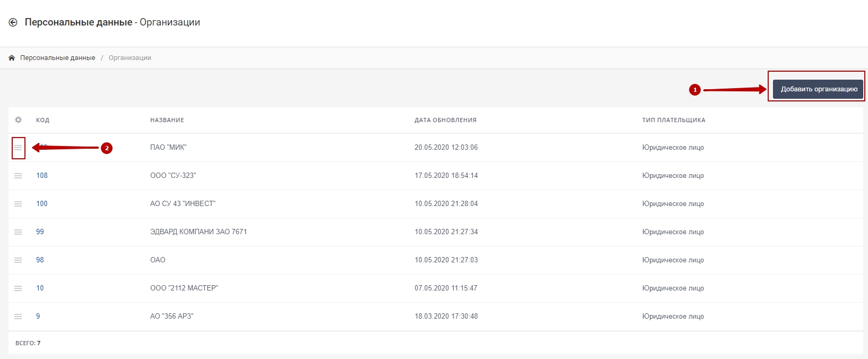Click the ВСЕГО: 7 total footer
The width and height of the screenshot is (868, 359).
[28, 343]
